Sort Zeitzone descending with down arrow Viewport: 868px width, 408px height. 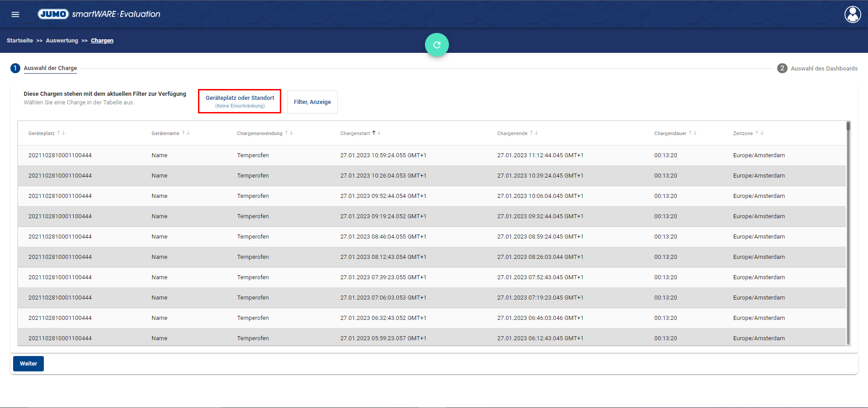coord(762,133)
